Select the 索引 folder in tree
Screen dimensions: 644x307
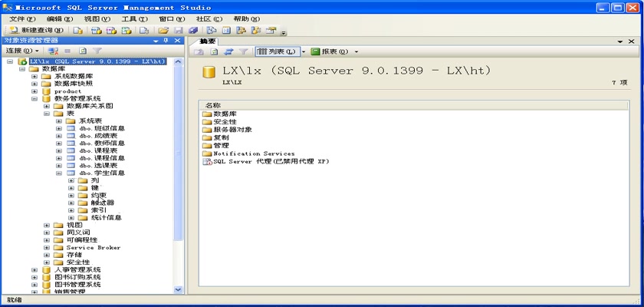[x=99, y=210]
